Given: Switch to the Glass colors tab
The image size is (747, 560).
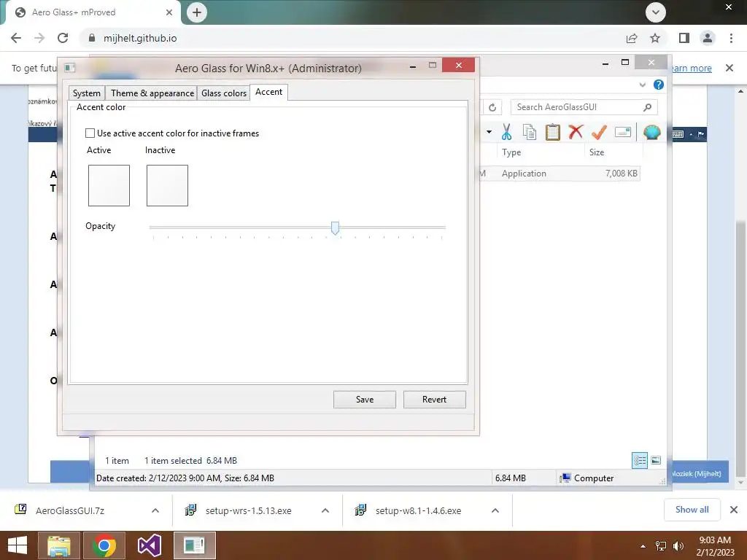Looking at the screenshot, I should tap(224, 93).
